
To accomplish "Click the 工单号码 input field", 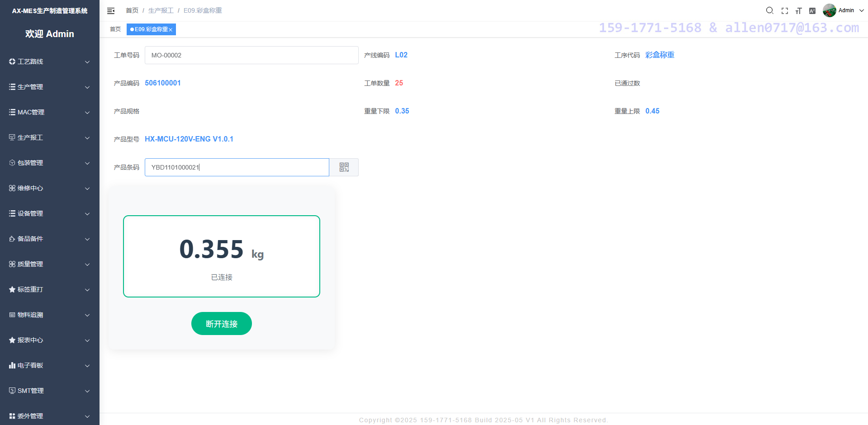I will tap(251, 55).
